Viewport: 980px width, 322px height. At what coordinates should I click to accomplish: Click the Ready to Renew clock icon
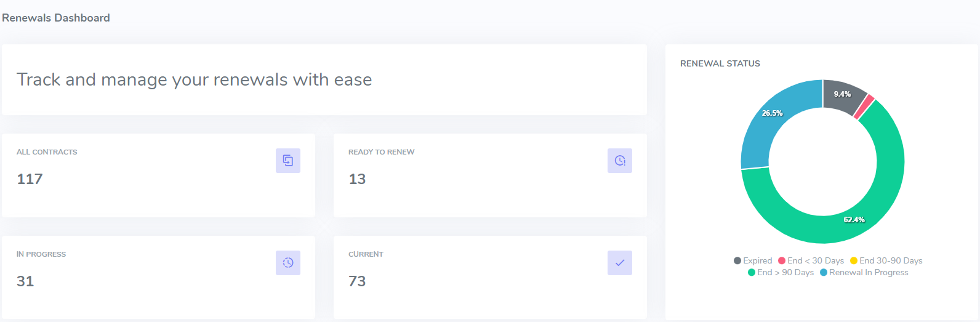619,161
